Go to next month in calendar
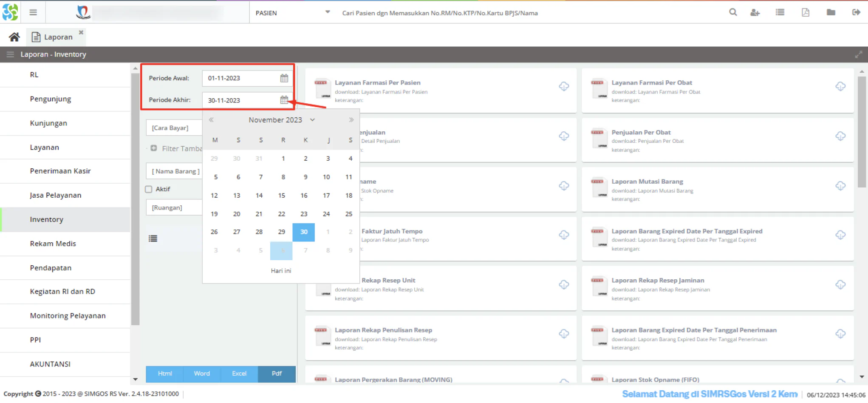 (351, 120)
